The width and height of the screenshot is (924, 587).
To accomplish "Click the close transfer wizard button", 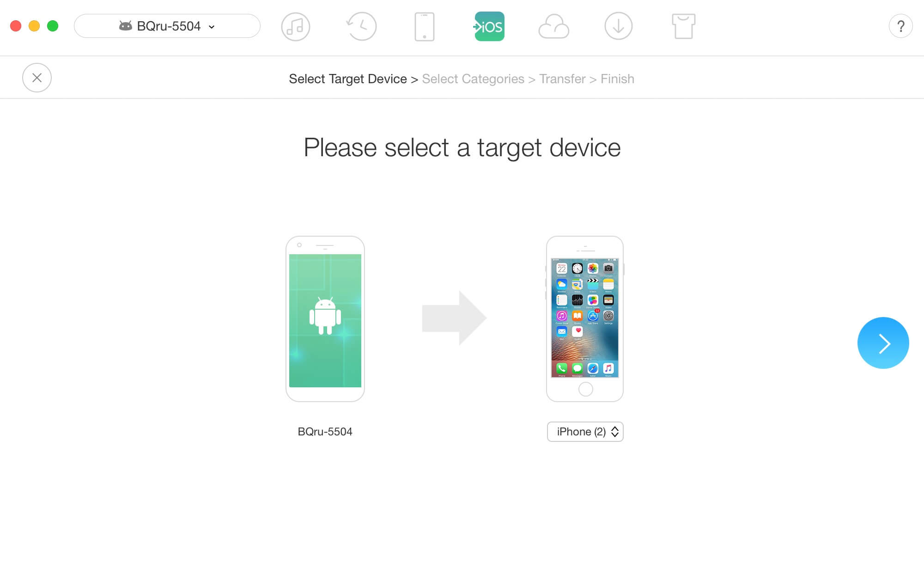I will [37, 78].
